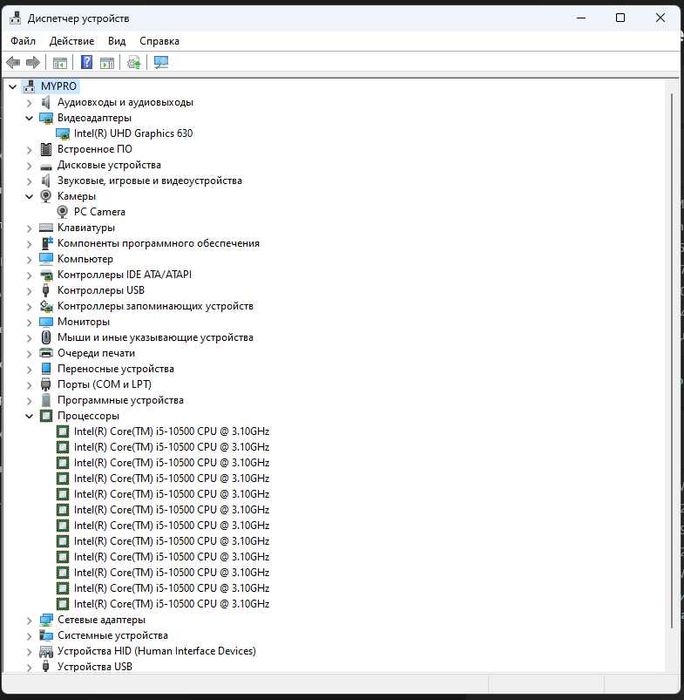Viewport: 684px width, 700px height.
Task: Click the Мыши и иные указывающие устройства icon
Action: click(x=46, y=337)
